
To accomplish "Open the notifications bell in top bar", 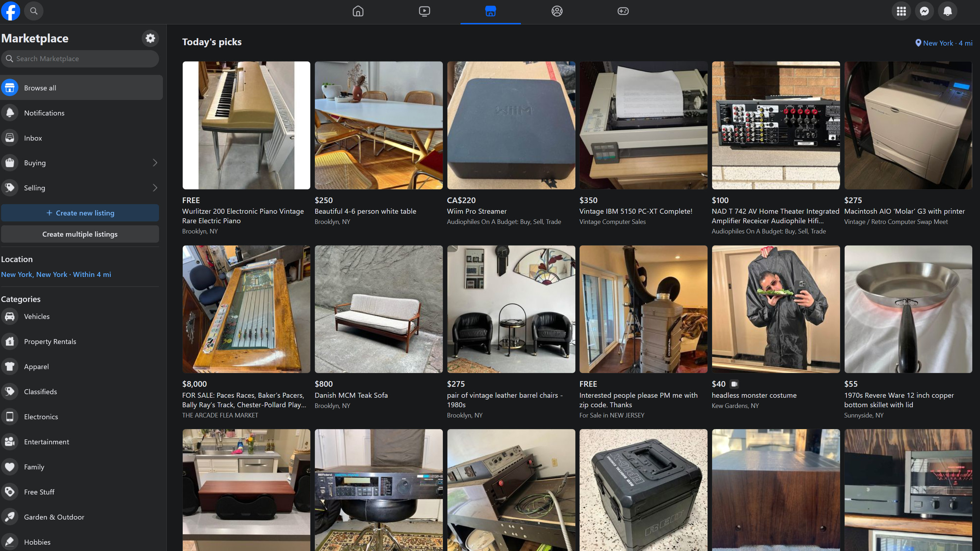I will point(947,11).
